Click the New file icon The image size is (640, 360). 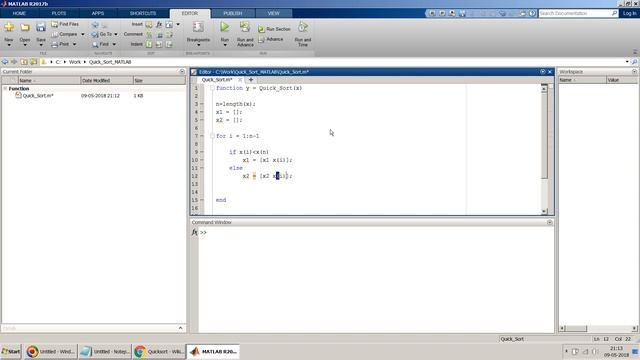coord(9,28)
